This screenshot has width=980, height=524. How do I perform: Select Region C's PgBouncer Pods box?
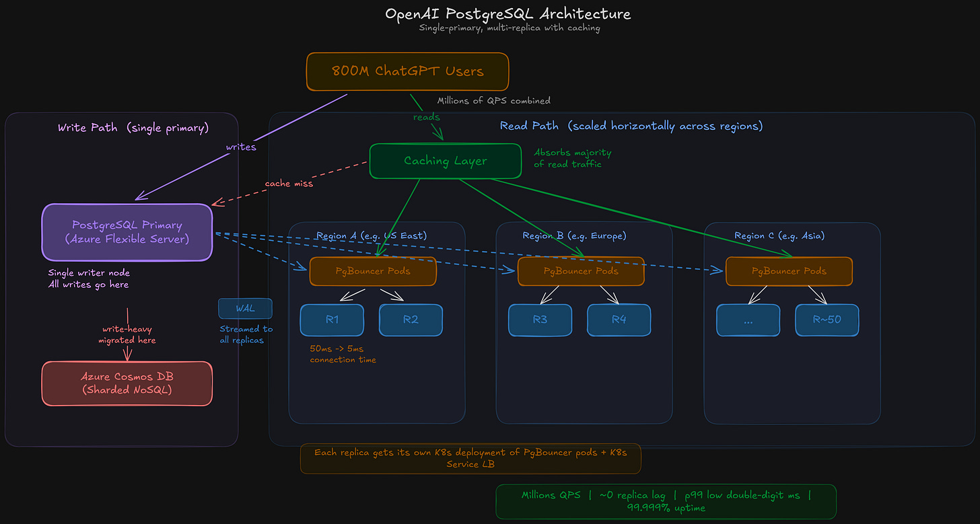(x=789, y=271)
